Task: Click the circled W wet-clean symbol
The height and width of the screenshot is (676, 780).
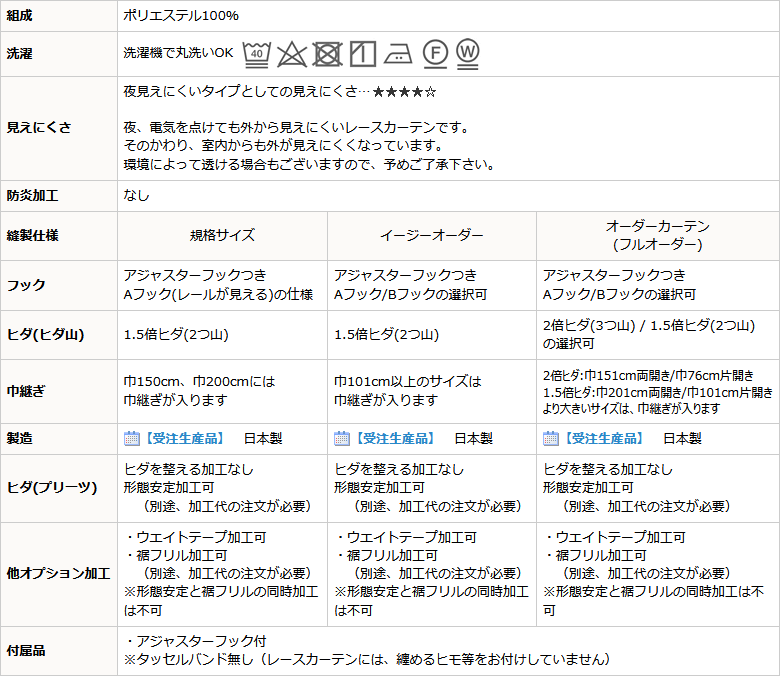Action: click(x=468, y=54)
